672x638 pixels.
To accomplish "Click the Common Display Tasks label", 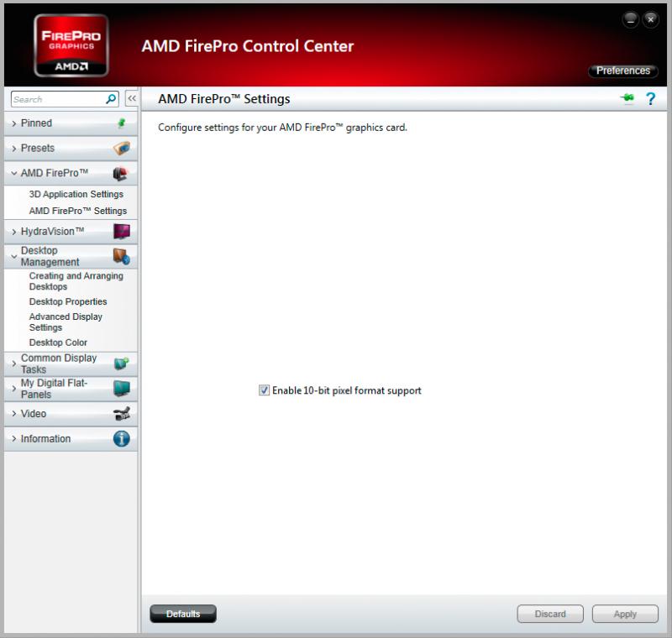I will pyautogui.click(x=59, y=363).
